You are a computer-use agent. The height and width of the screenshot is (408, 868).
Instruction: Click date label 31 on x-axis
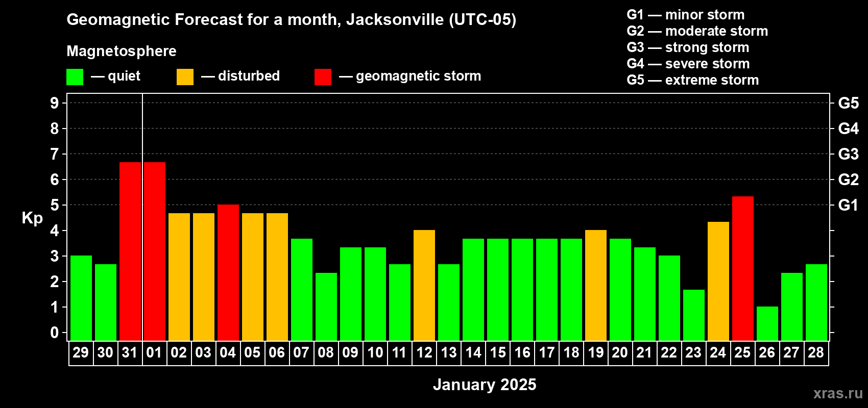pyautogui.click(x=130, y=352)
